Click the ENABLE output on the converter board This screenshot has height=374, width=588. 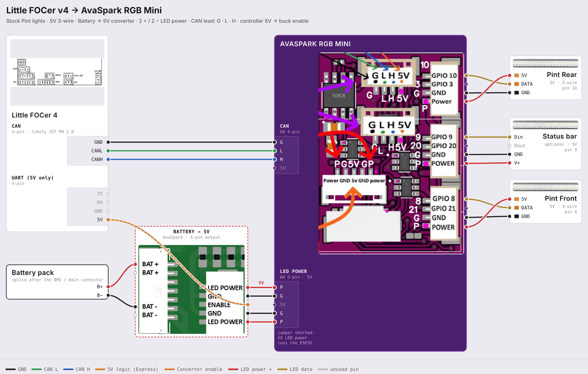pos(248,304)
